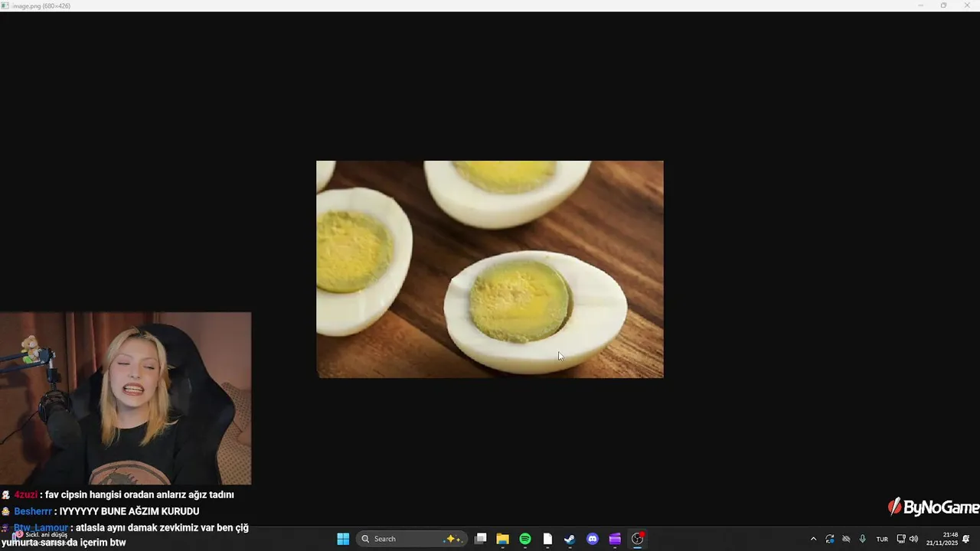This screenshot has width=980, height=551.
Task: Click chat username 4zuzi
Action: (x=25, y=495)
